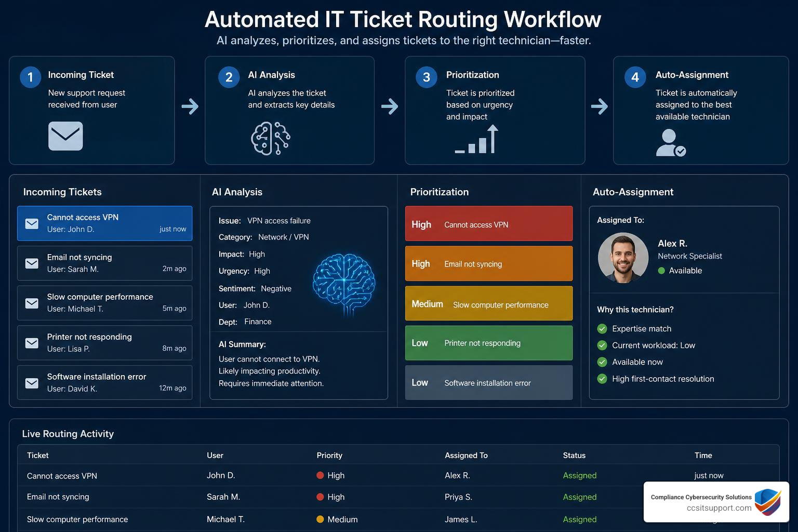The width and height of the screenshot is (798, 532).
Task: Click red priority dot in John D. row
Action: pyautogui.click(x=320, y=475)
